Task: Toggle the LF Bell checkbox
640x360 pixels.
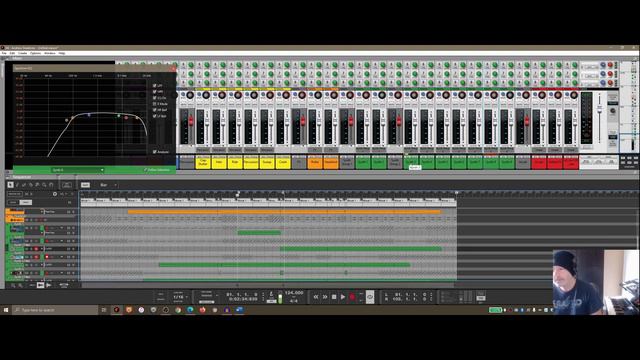Action: [x=155, y=116]
